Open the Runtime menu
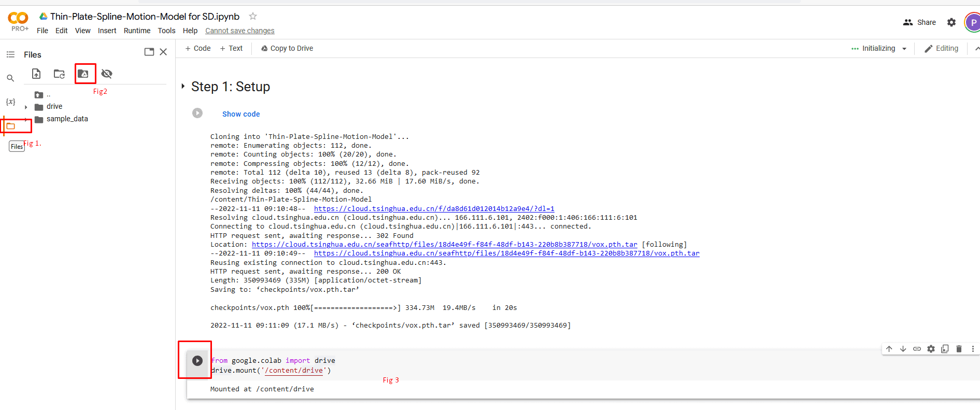This screenshot has width=980, height=410. click(x=137, y=31)
